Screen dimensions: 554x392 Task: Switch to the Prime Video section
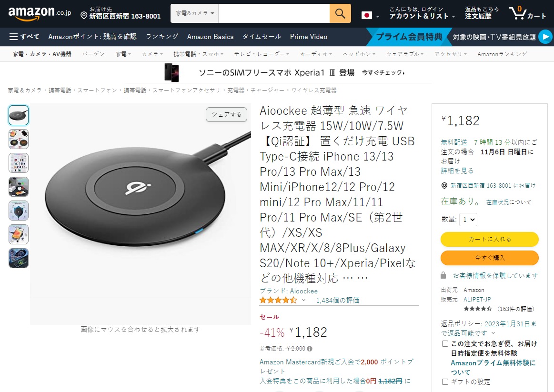point(309,37)
